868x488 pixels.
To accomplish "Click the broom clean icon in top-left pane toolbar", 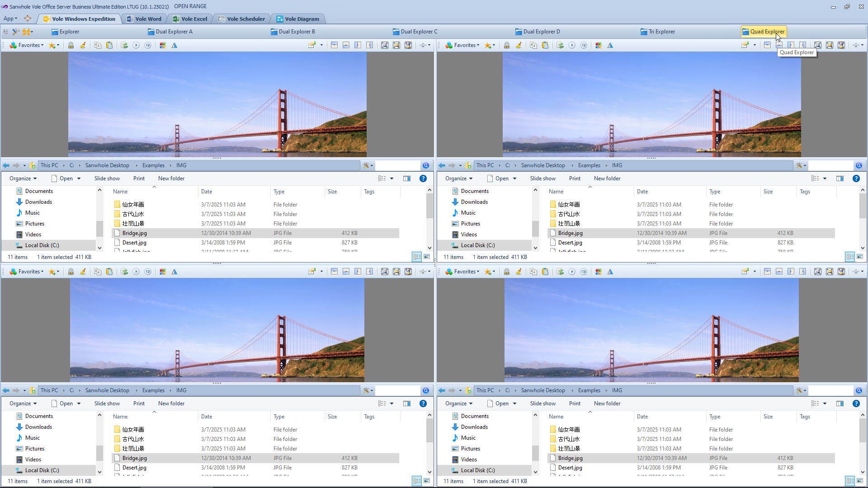I will pyautogui.click(x=83, y=45).
